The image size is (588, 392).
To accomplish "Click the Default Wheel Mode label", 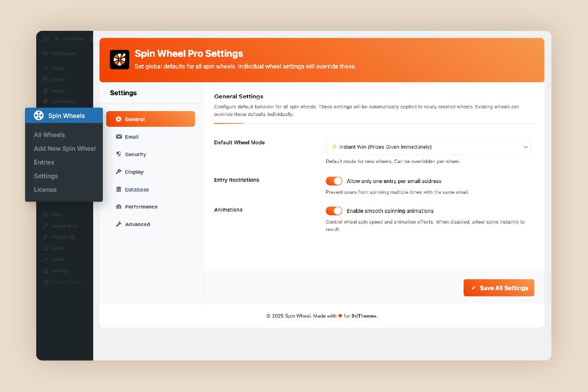I will tap(239, 142).
